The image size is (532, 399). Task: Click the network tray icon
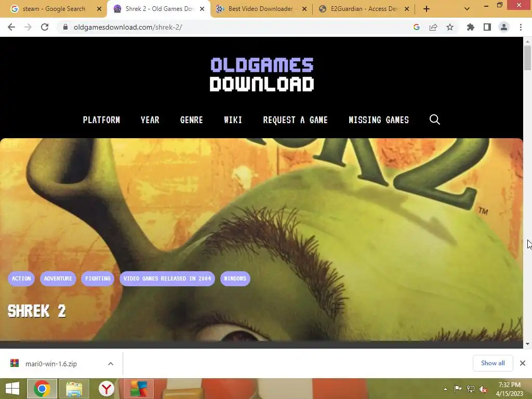point(471,389)
